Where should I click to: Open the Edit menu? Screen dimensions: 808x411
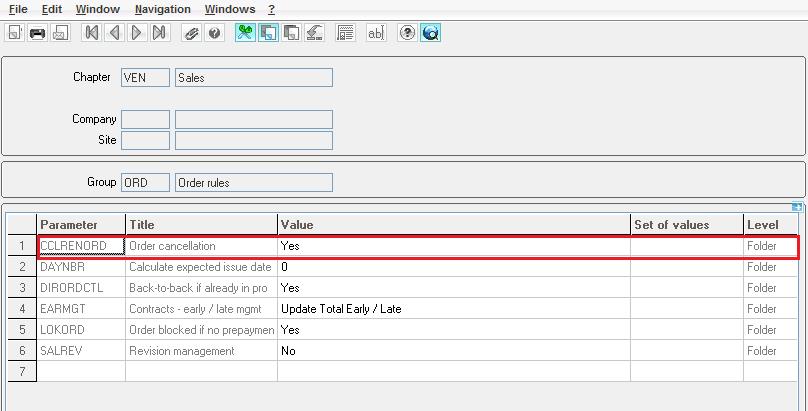point(52,9)
